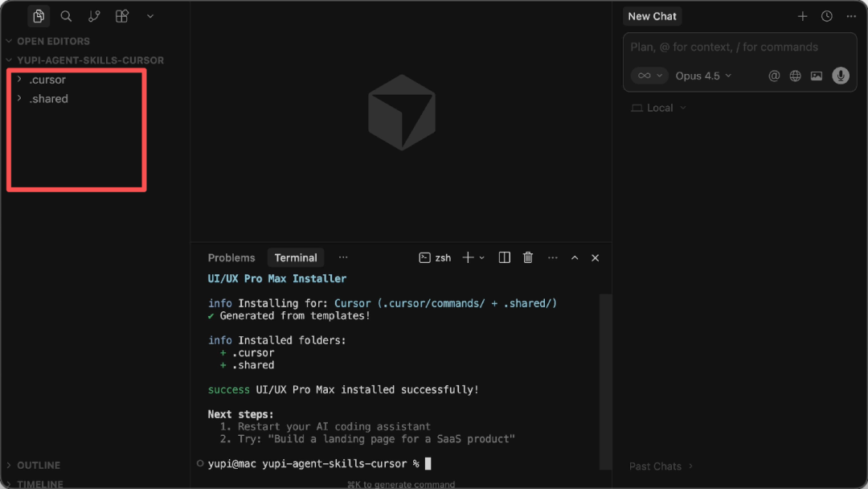Split the terminal pane
This screenshot has width=868, height=489.
(504, 257)
